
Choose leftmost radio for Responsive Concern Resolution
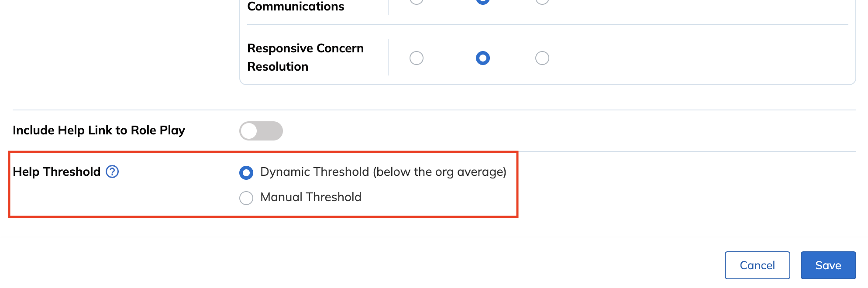pyautogui.click(x=417, y=58)
